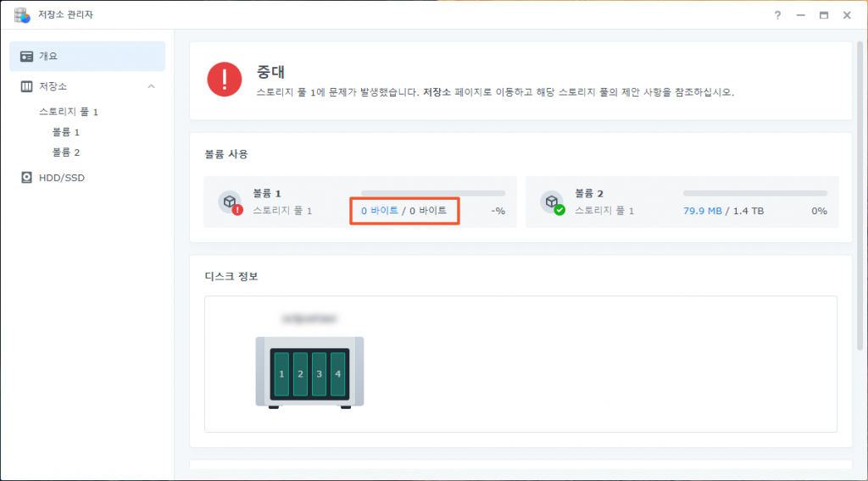This screenshot has width=868, height=481.
Task: Click the 79.9 MB used value
Action: [703, 211]
